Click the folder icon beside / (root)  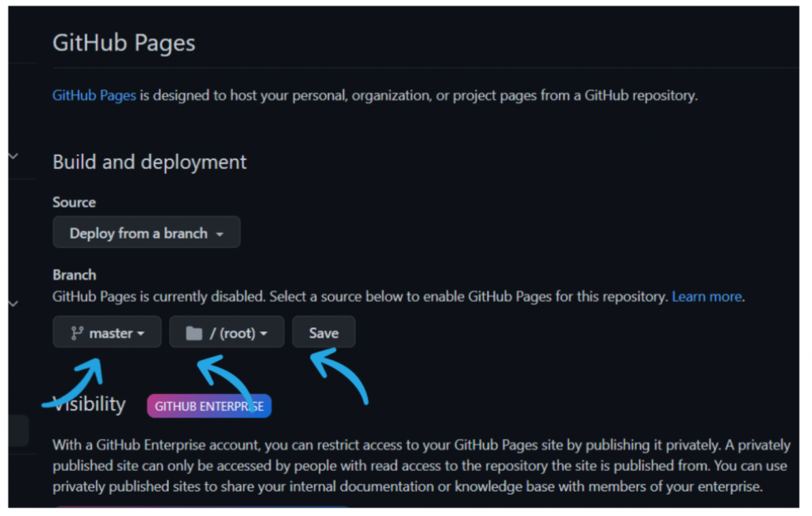tap(193, 334)
